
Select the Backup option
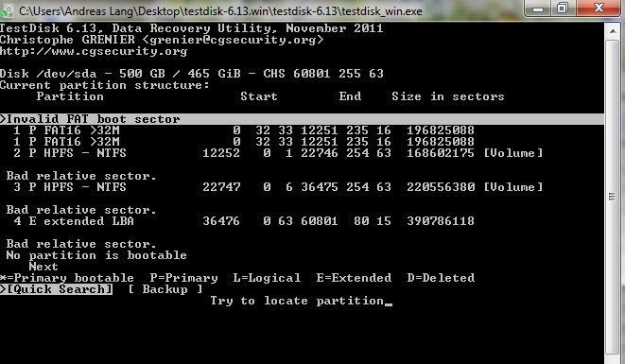click(x=165, y=289)
